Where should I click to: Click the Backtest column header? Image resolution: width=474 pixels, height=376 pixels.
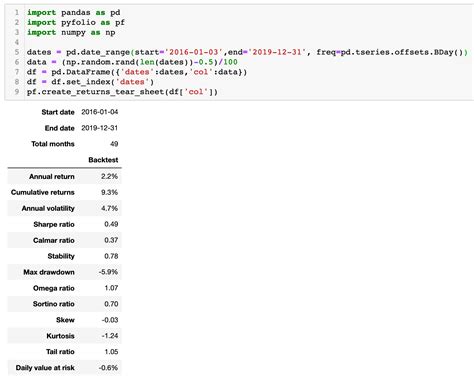tap(103, 160)
